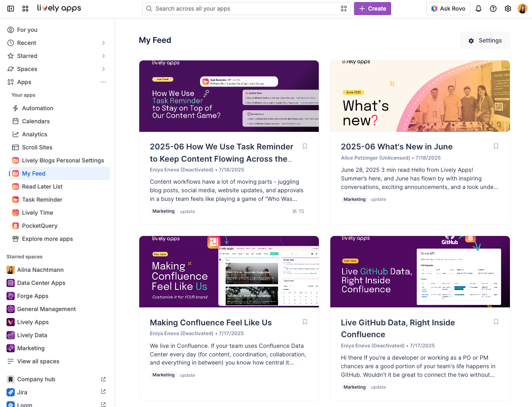Click the Alina Nachtmann space avatar
This screenshot has height=407, width=532.
pos(11,270)
